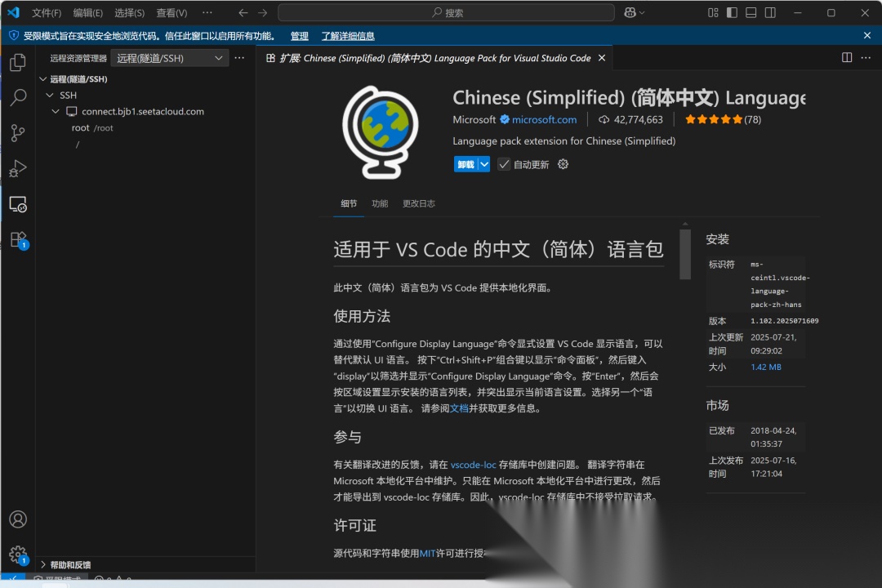Open the 编辑(E) menu
This screenshot has width=882, height=588.
pos(87,12)
